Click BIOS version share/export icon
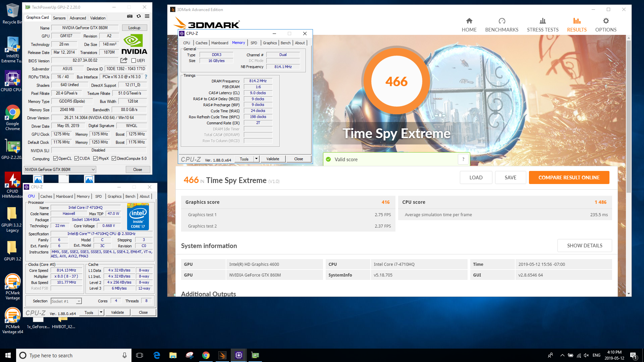644x362 pixels. [124, 60]
